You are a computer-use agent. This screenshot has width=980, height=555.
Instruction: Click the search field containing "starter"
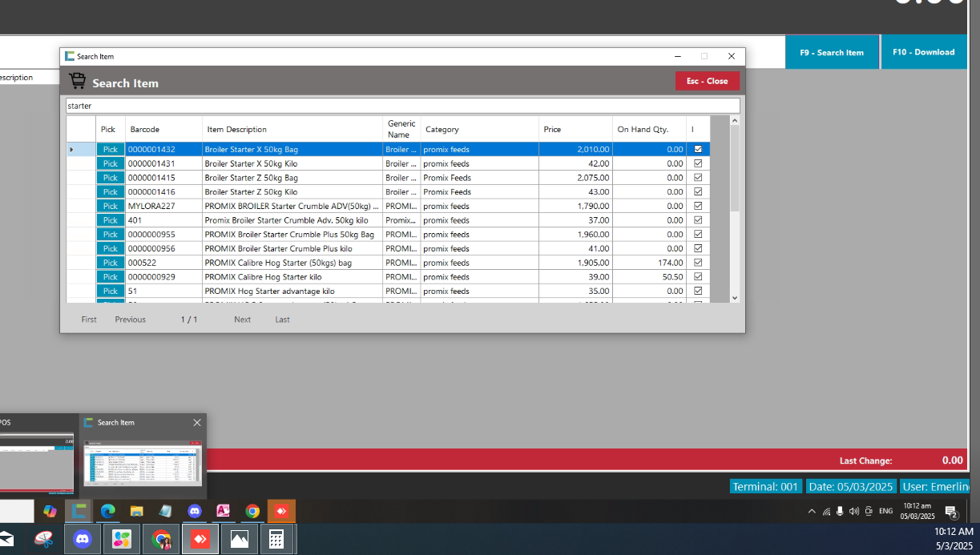(402, 106)
